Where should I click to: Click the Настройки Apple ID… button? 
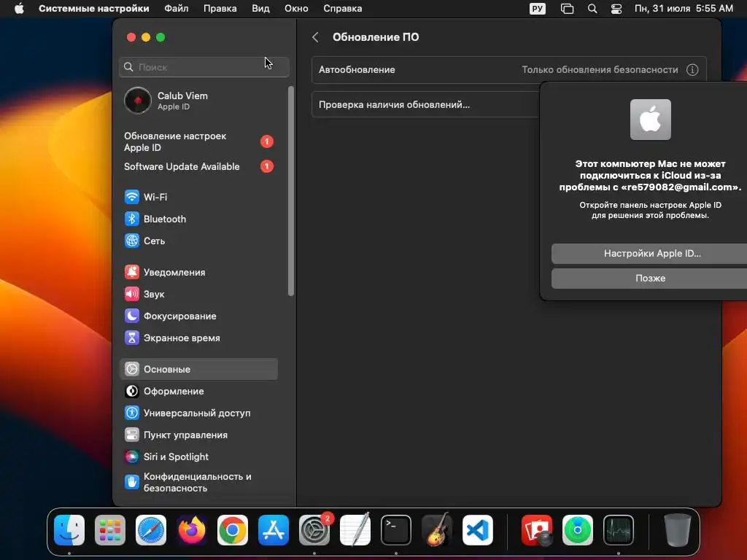[x=649, y=253]
